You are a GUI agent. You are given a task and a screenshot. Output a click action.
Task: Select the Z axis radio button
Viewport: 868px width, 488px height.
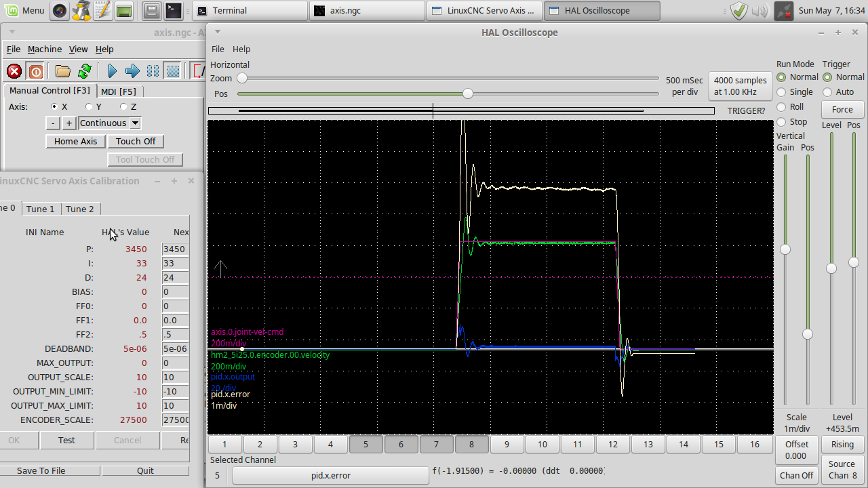pyautogui.click(x=123, y=106)
